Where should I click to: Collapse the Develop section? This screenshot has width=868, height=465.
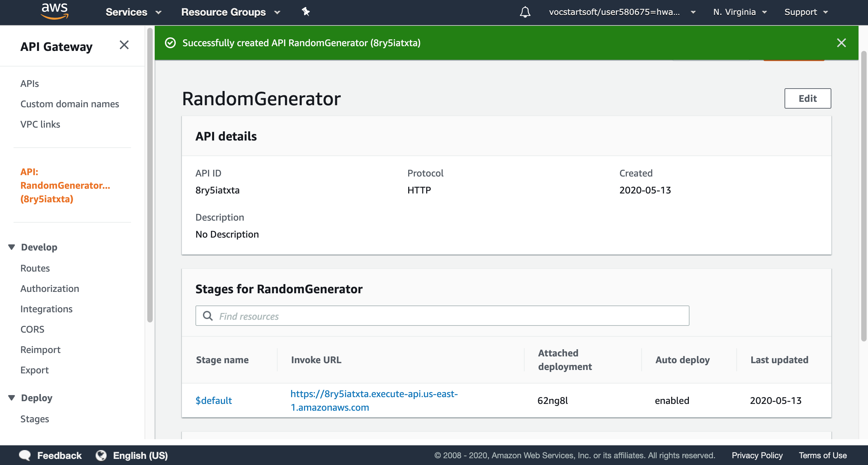tap(12, 247)
